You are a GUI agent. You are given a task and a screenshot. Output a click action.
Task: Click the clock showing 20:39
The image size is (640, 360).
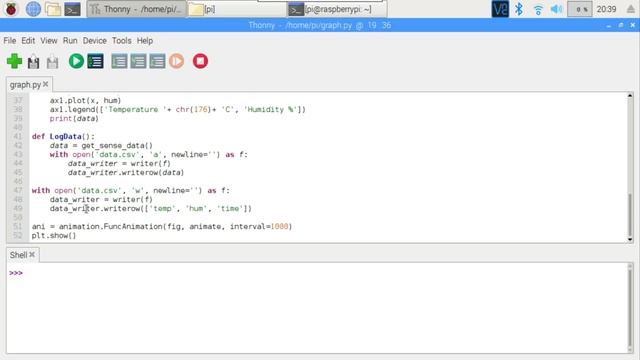point(606,9)
